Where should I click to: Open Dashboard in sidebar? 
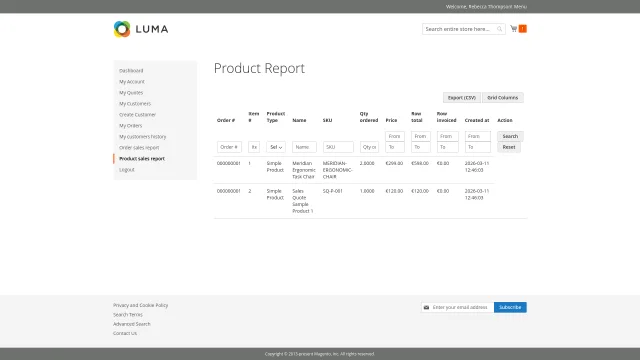tap(131, 71)
